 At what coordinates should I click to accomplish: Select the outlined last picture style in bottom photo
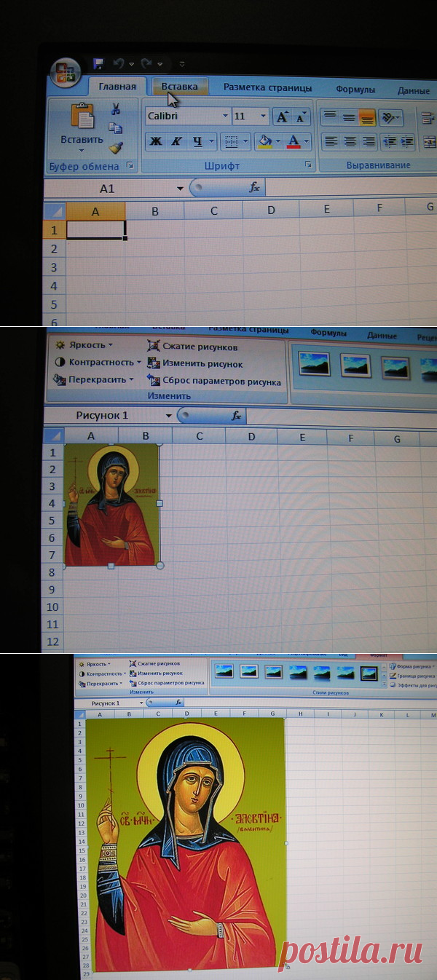(x=369, y=672)
